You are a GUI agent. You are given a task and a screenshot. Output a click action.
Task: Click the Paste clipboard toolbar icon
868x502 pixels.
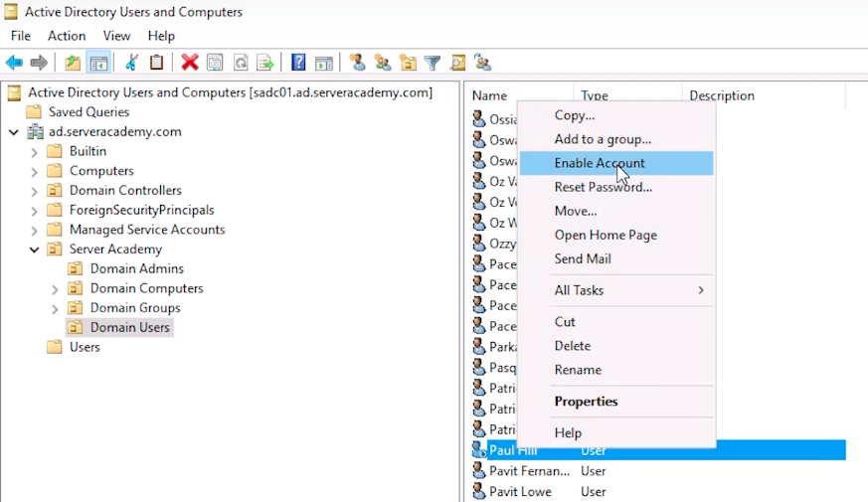click(x=156, y=63)
